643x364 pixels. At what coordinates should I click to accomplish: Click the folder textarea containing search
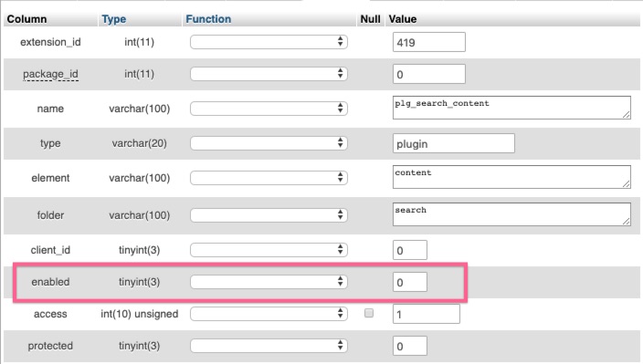[511, 214]
